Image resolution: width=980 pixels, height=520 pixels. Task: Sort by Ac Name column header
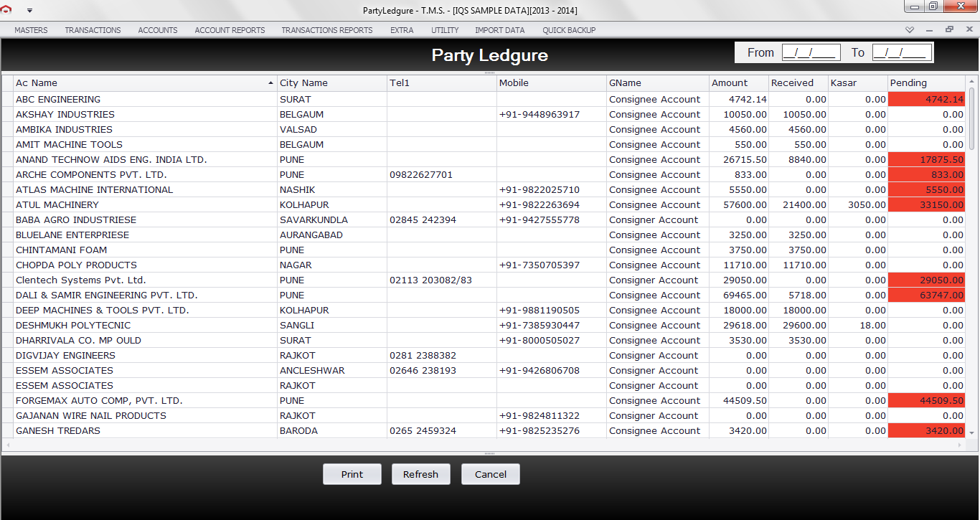tap(145, 82)
